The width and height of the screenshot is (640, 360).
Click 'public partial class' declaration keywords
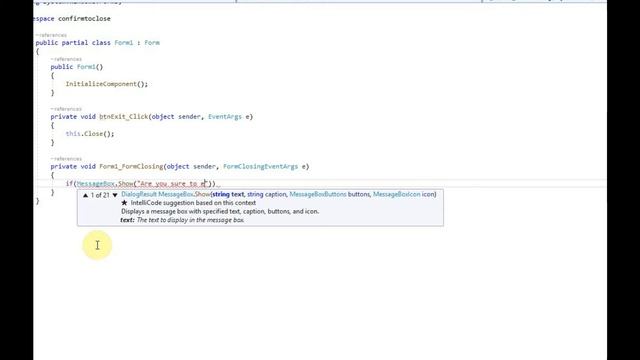[x=73, y=42]
